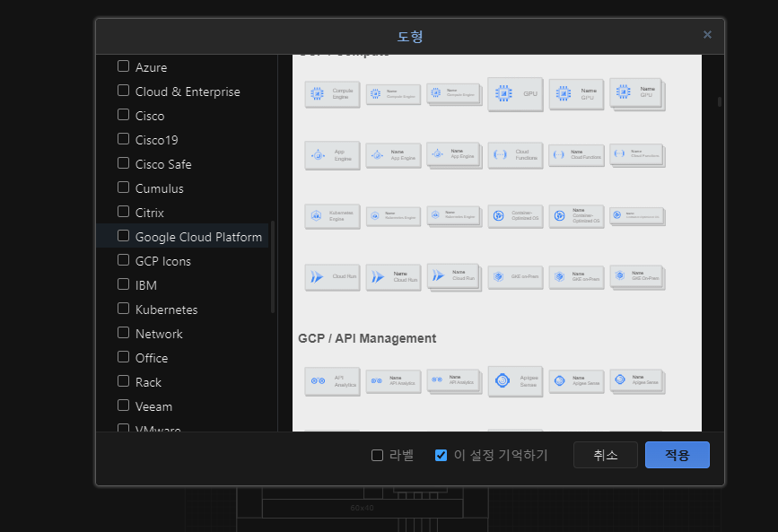This screenshot has width=778, height=532.
Task: Click the unstacked Name Apigee Sense card
Action: (576, 381)
